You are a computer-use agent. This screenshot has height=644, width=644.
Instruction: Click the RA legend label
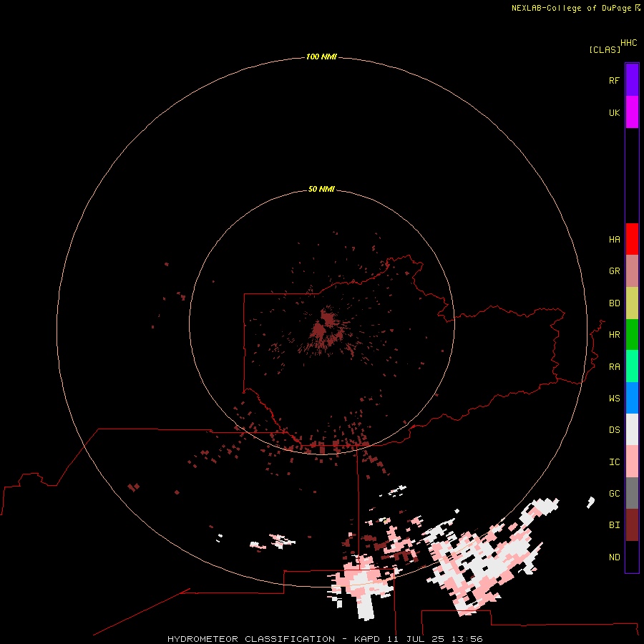[615, 367]
